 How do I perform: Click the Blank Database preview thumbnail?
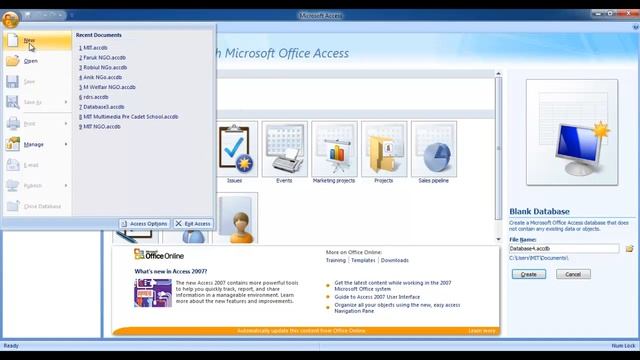pyautogui.click(x=572, y=132)
